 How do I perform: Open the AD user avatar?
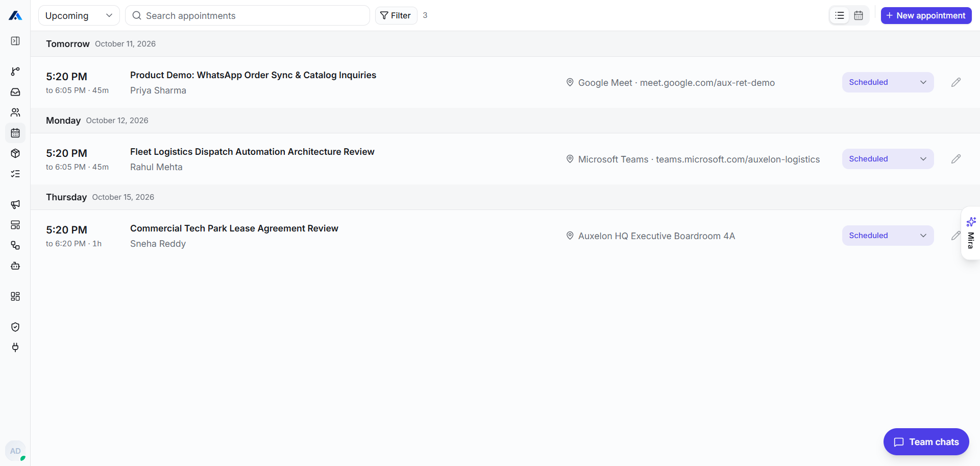point(15,451)
